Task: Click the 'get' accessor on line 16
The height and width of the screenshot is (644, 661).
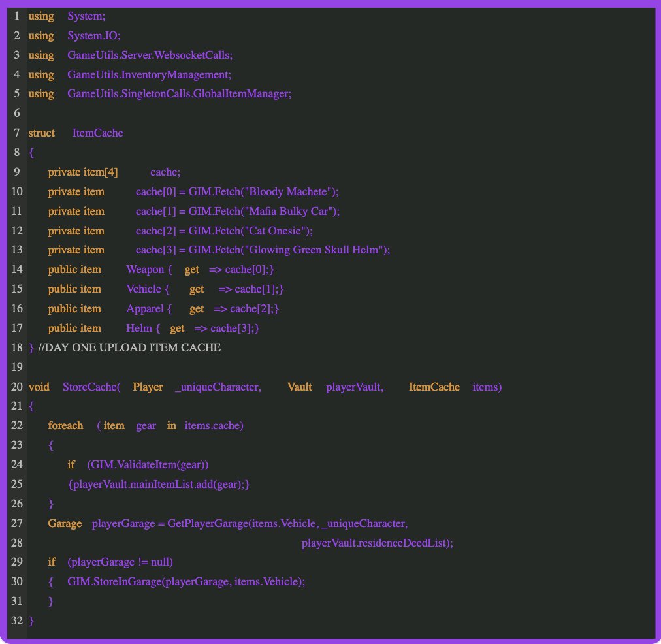Action: pyautogui.click(x=197, y=309)
